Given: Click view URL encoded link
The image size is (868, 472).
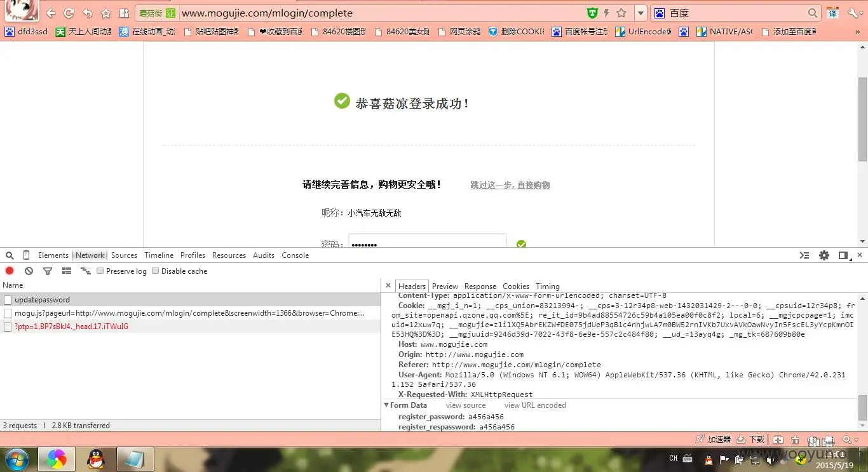Looking at the screenshot, I should (535, 405).
